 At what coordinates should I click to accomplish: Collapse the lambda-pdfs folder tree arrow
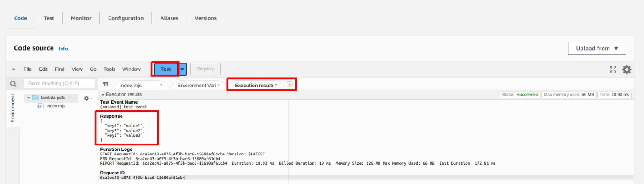coord(28,98)
